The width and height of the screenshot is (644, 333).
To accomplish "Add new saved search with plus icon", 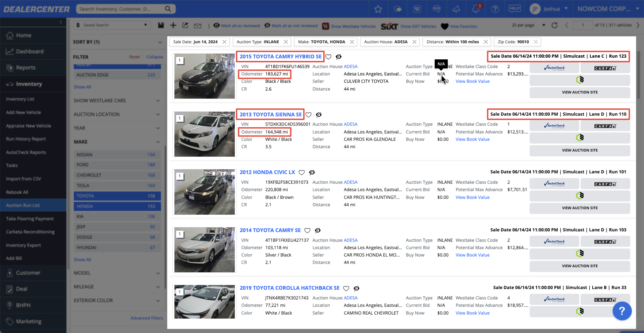I will (x=173, y=25).
